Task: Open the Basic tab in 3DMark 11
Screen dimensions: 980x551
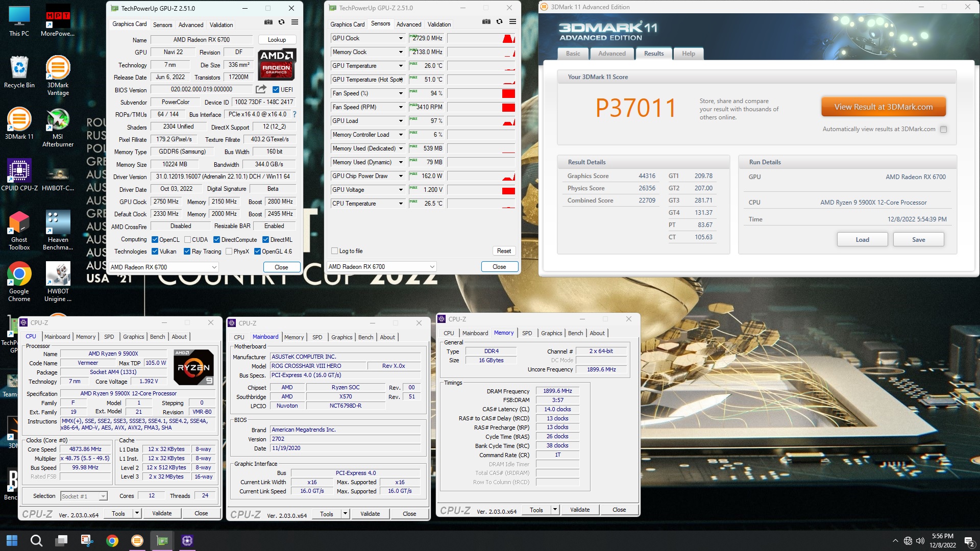Action: tap(573, 53)
